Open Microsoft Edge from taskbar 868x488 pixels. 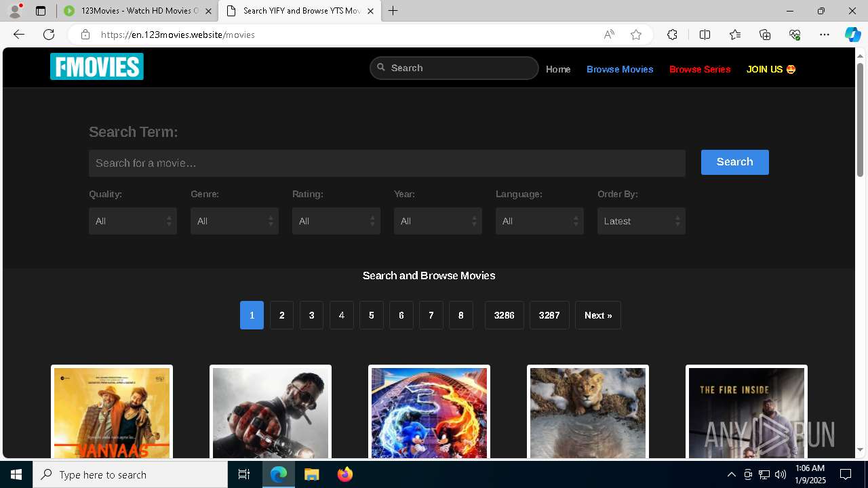tap(279, 474)
